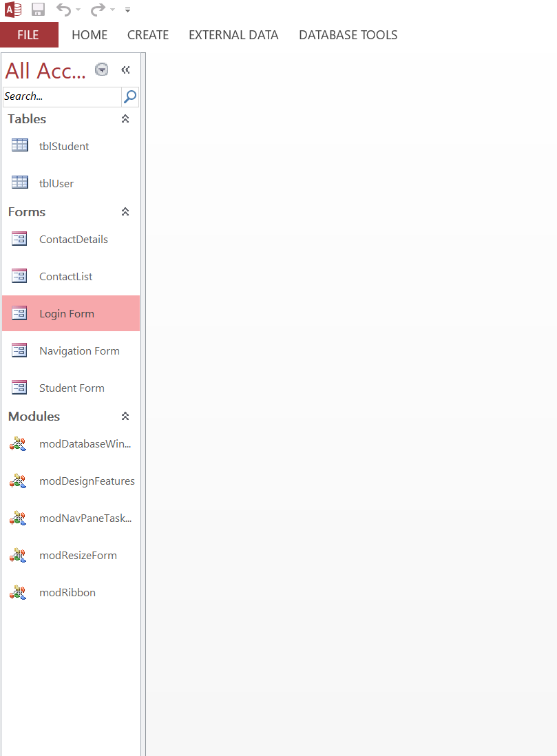557x756 pixels.
Task: Click the modDesignFeatures module icon
Action: [18, 480]
